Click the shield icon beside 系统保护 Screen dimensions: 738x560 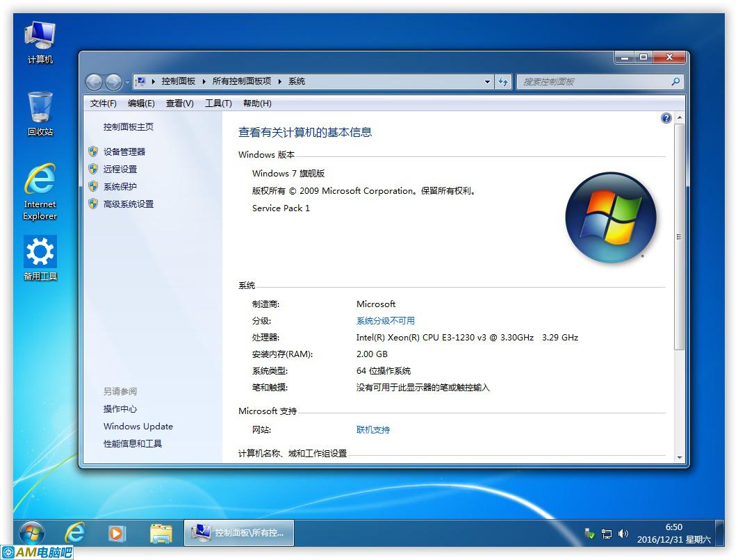tap(93, 186)
